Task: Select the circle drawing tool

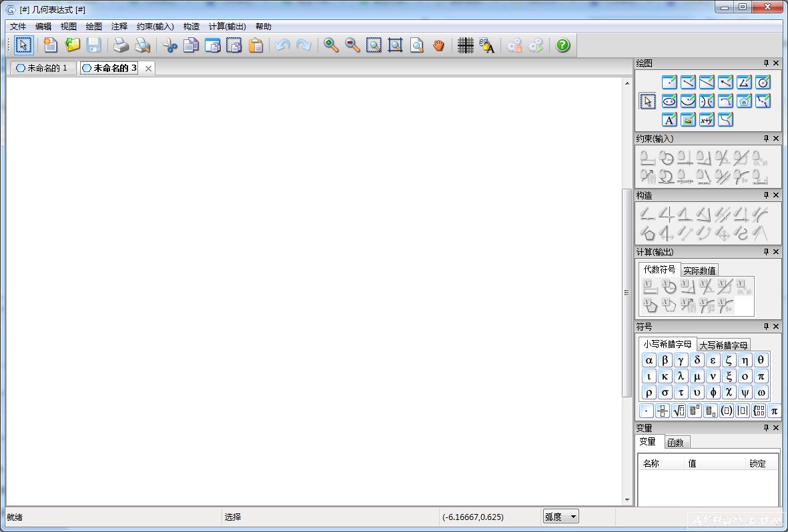Action: 763,82
